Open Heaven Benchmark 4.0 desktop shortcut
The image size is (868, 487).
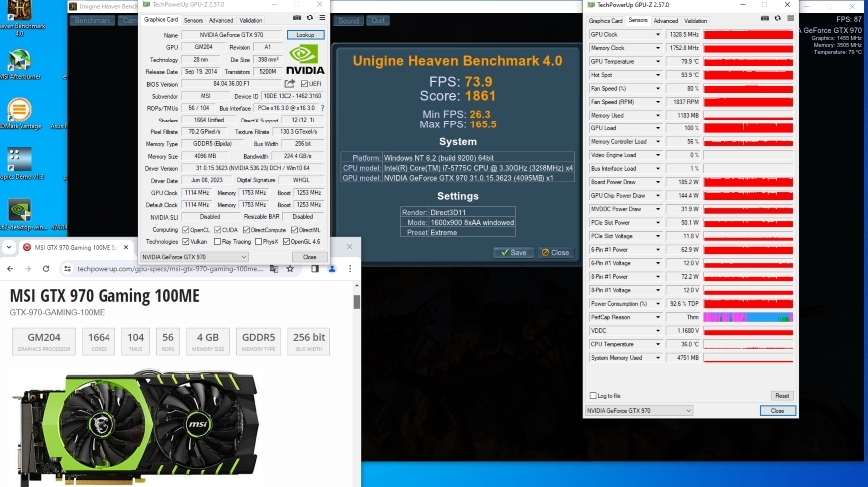click(19, 17)
